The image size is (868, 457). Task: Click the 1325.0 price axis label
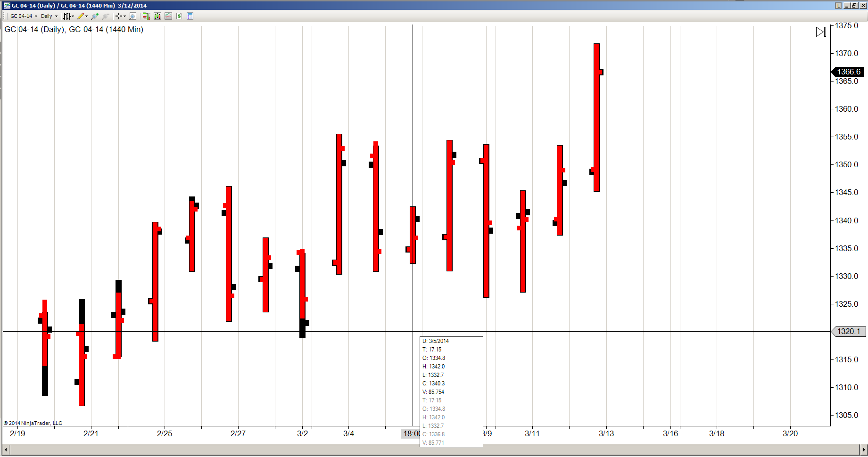point(847,304)
